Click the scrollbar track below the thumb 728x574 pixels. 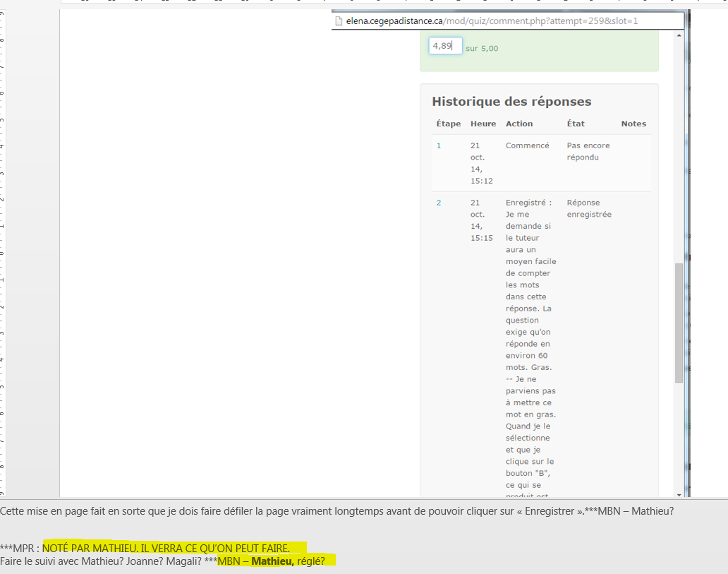(x=679, y=438)
